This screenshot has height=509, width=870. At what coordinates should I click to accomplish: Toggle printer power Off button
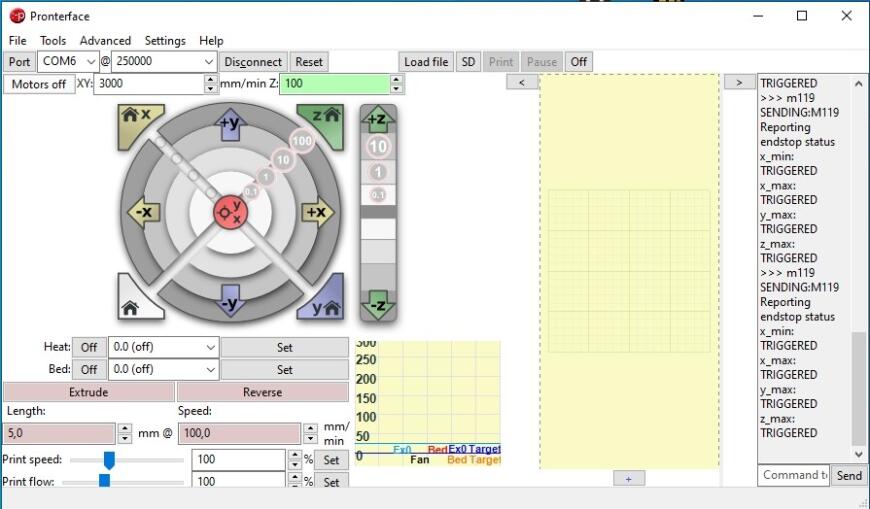click(x=579, y=62)
